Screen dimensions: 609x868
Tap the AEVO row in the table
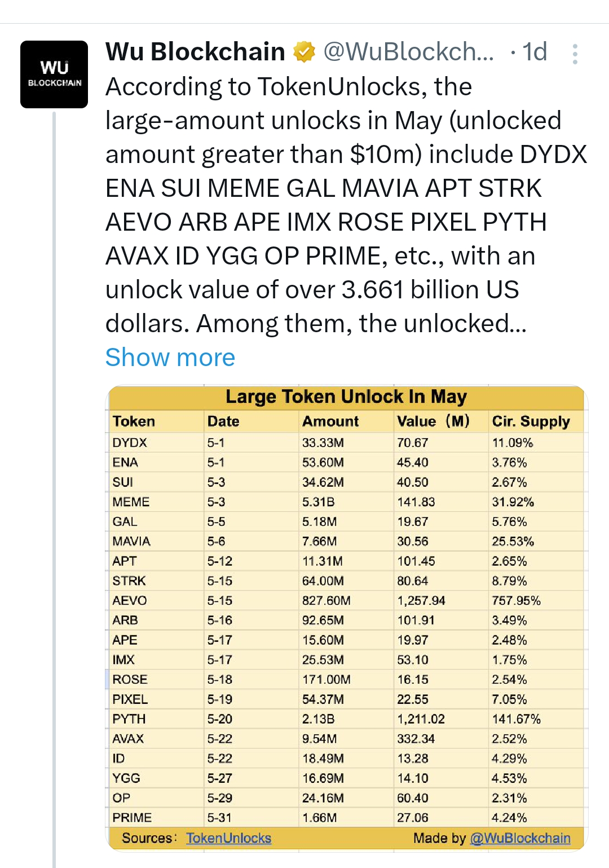pos(347,601)
